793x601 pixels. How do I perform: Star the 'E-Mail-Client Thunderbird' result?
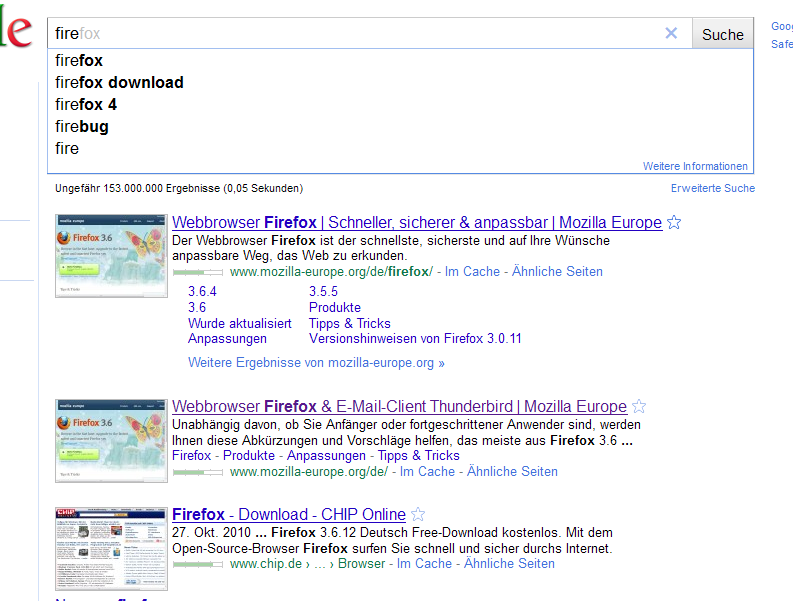point(639,407)
